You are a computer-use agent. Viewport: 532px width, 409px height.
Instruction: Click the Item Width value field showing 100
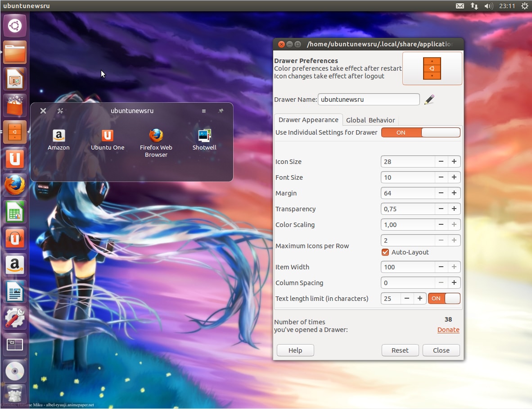(408, 267)
